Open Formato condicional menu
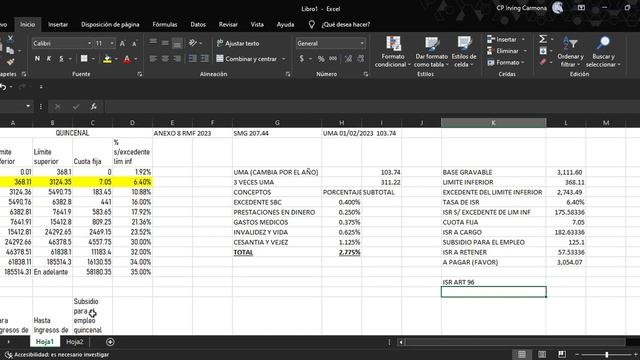 point(392,52)
